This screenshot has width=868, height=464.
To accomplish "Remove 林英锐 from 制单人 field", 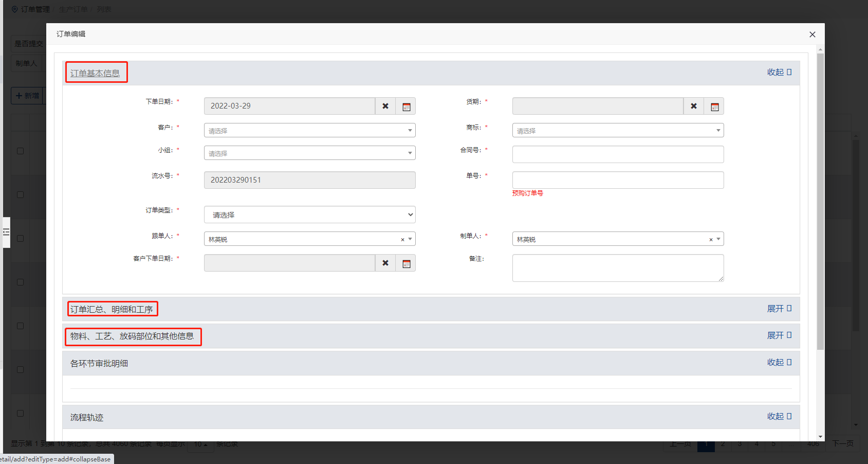I will click(x=711, y=240).
